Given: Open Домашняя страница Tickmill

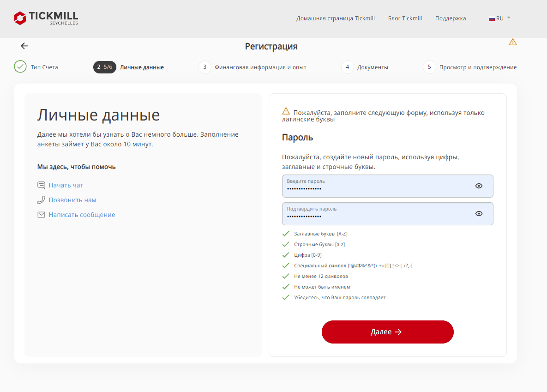Looking at the screenshot, I should point(336,18).
